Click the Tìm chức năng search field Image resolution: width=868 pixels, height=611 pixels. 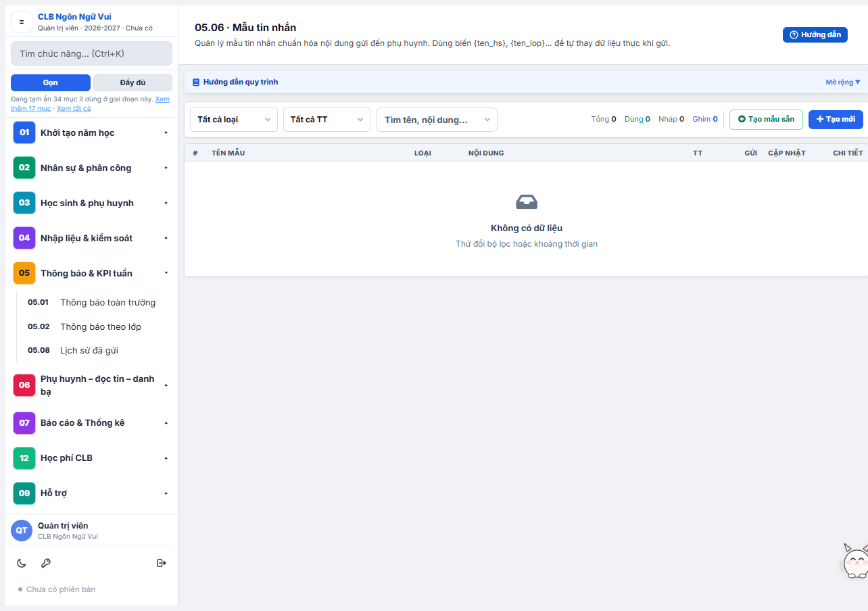pos(91,53)
